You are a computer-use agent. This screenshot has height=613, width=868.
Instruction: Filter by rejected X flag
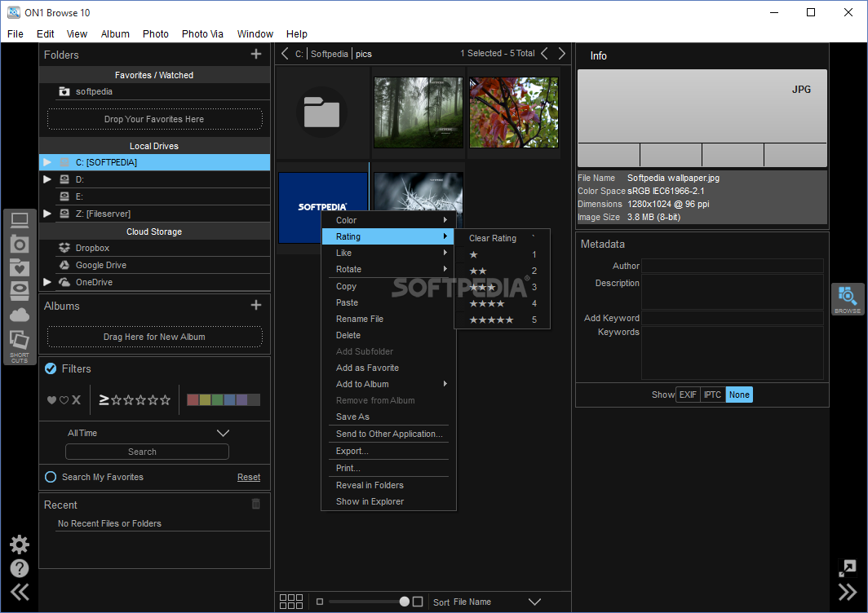tap(77, 399)
